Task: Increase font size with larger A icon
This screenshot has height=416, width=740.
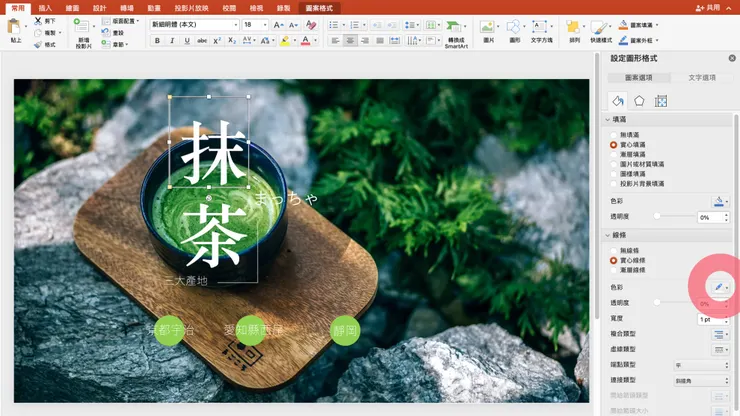Action: click(278, 25)
